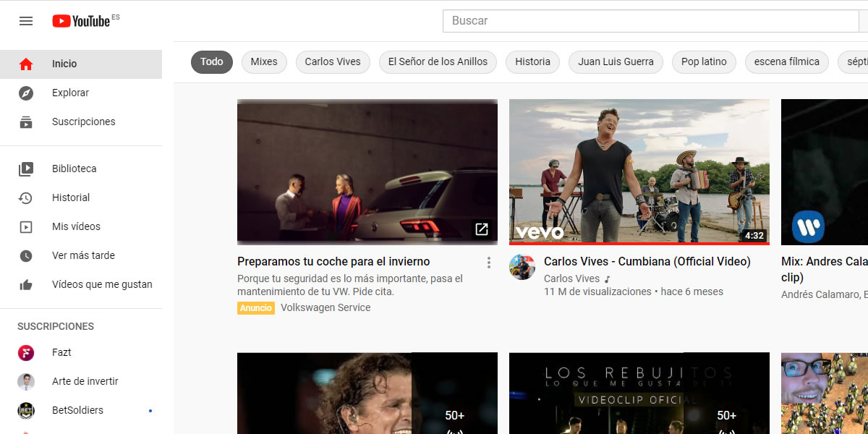Screen dimensions: 868x434
Task: Click the thumbs-up liked videos icon
Action: [26, 284]
